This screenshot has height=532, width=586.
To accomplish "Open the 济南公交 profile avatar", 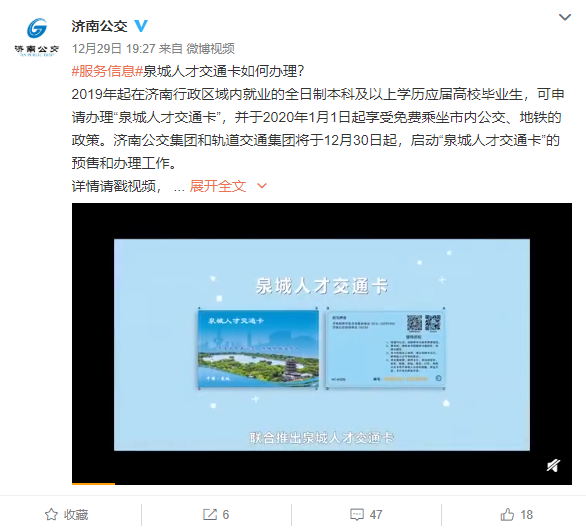I will coord(37,37).
